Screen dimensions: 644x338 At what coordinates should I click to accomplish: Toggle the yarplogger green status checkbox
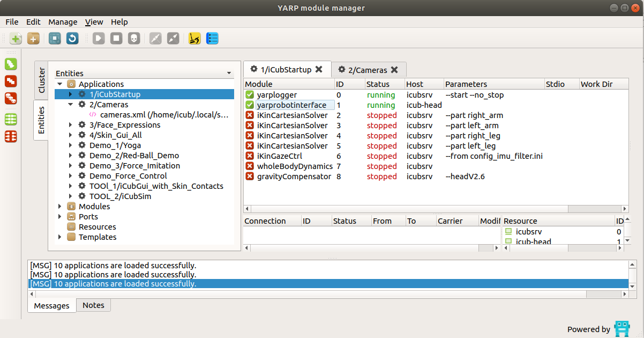pos(250,95)
